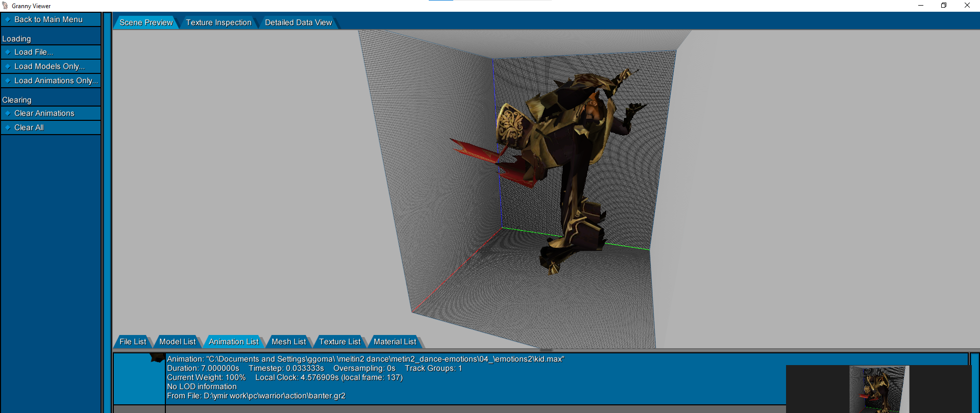Switch to the File List tab

tap(133, 342)
